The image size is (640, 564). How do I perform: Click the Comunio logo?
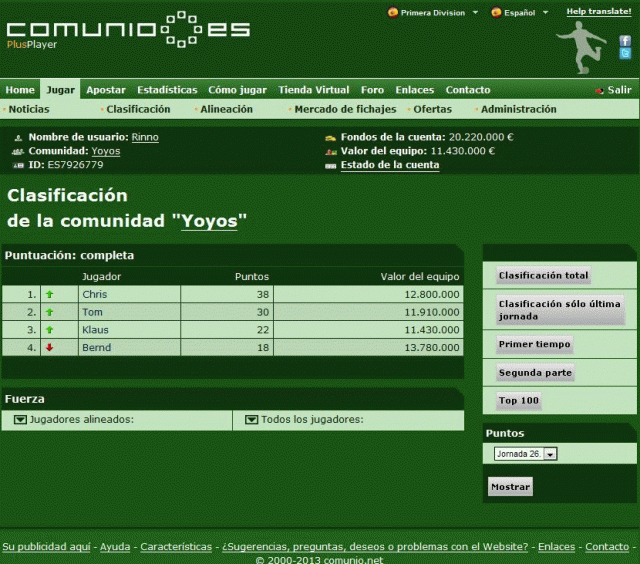click(127, 30)
